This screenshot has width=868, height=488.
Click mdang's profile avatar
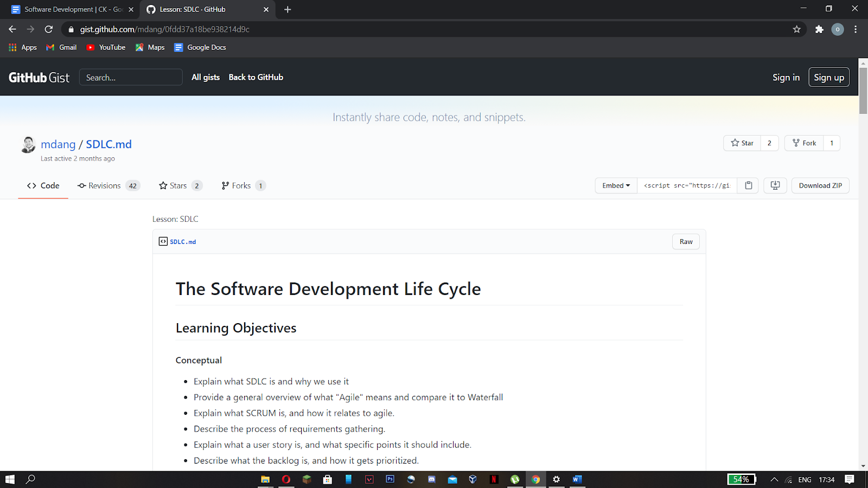point(28,145)
